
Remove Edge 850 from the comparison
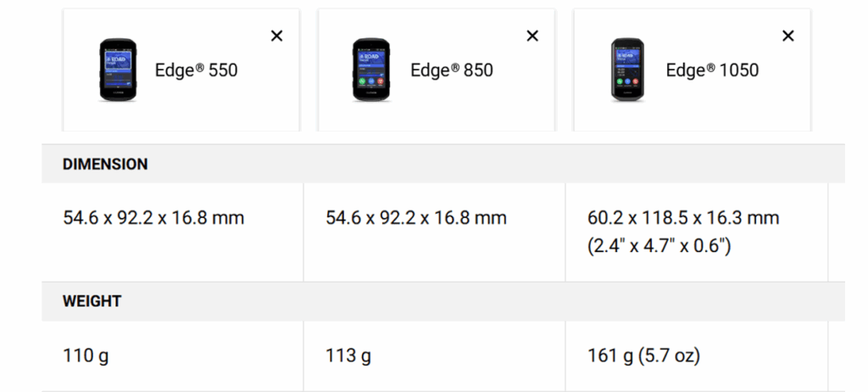point(532,36)
